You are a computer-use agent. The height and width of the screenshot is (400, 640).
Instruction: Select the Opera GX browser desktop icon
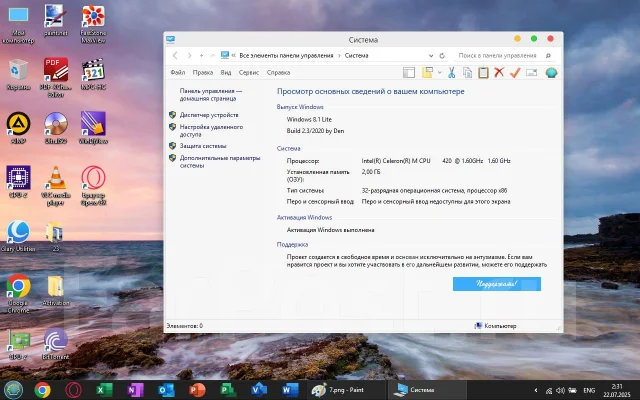point(93,185)
